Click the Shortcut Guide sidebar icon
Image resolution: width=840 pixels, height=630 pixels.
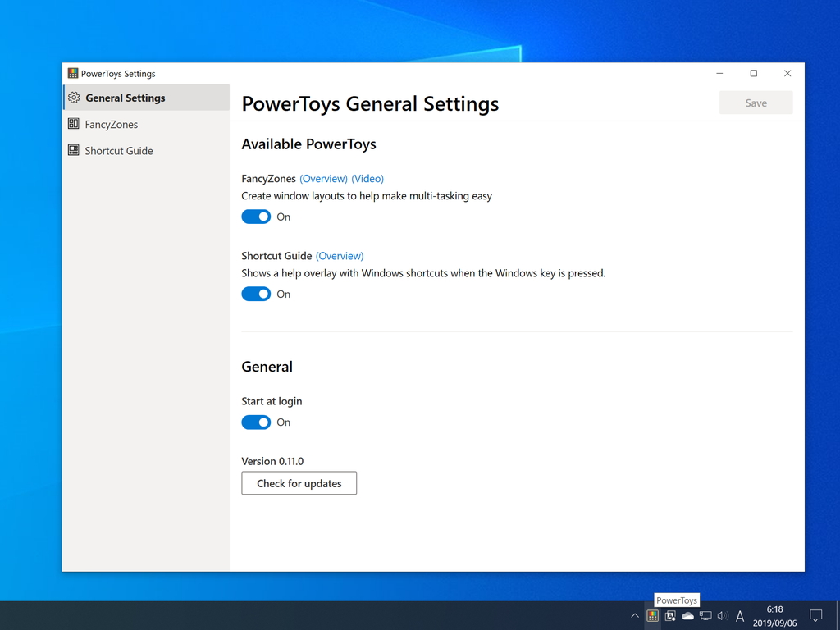coord(73,150)
